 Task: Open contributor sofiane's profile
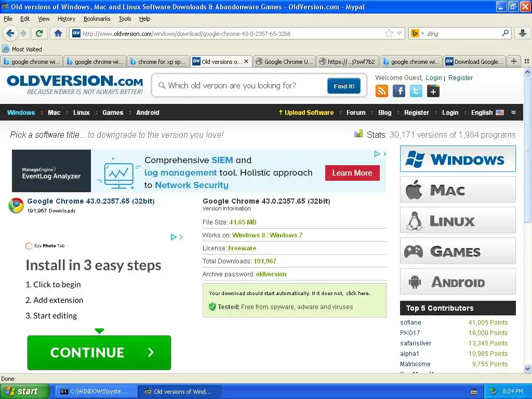click(410, 322)
